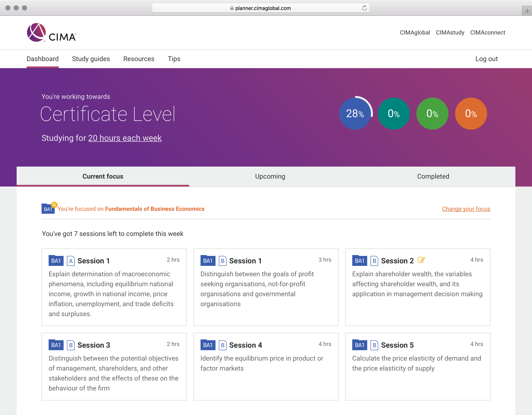Switch to the Completed tab
532x415 pixels.
click(433, 177)
